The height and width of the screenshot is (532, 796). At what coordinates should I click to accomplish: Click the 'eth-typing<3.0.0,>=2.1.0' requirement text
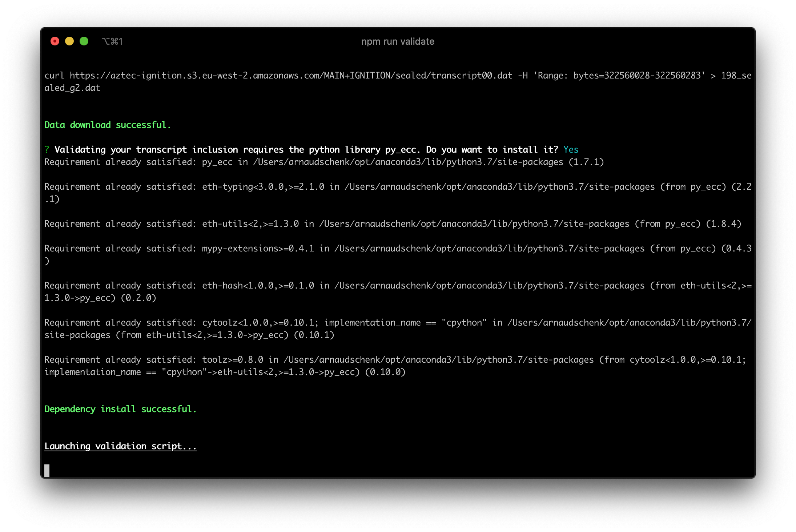point(263,187)
